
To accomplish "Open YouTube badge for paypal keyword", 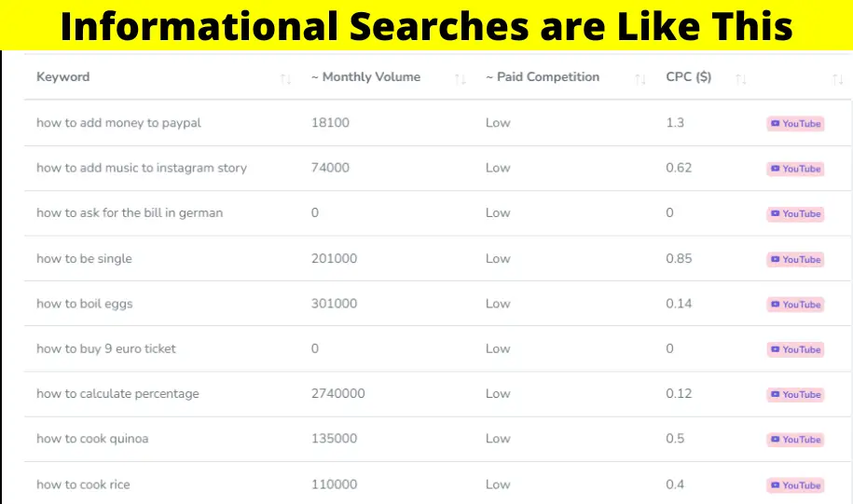I will click(795, 123).
